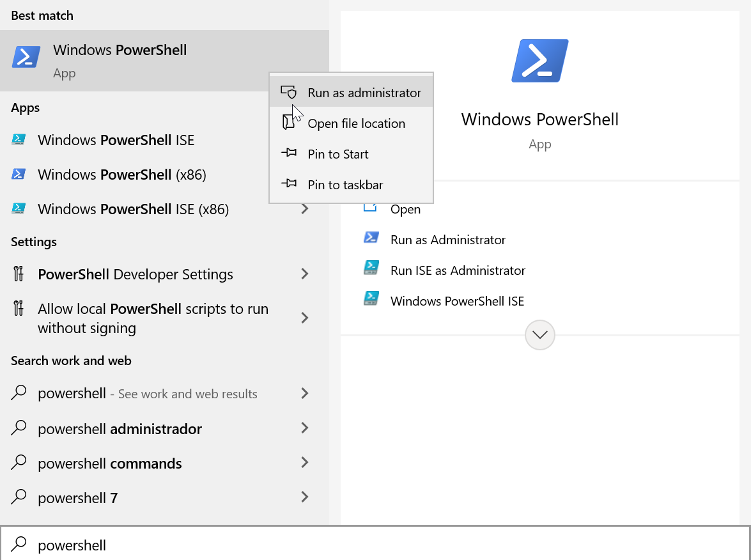
Task: Expand the powershell administrador search suggestion
Action: coord(306,428)
